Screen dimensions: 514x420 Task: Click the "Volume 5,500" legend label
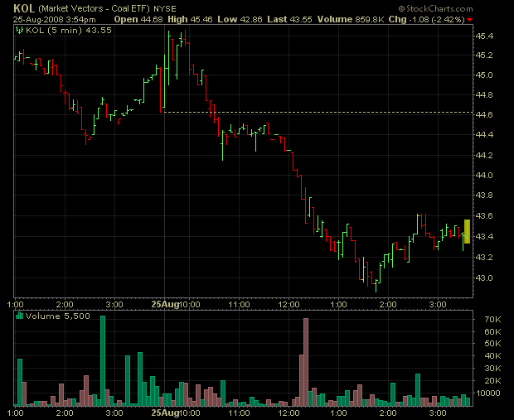(x=58, y=316)
